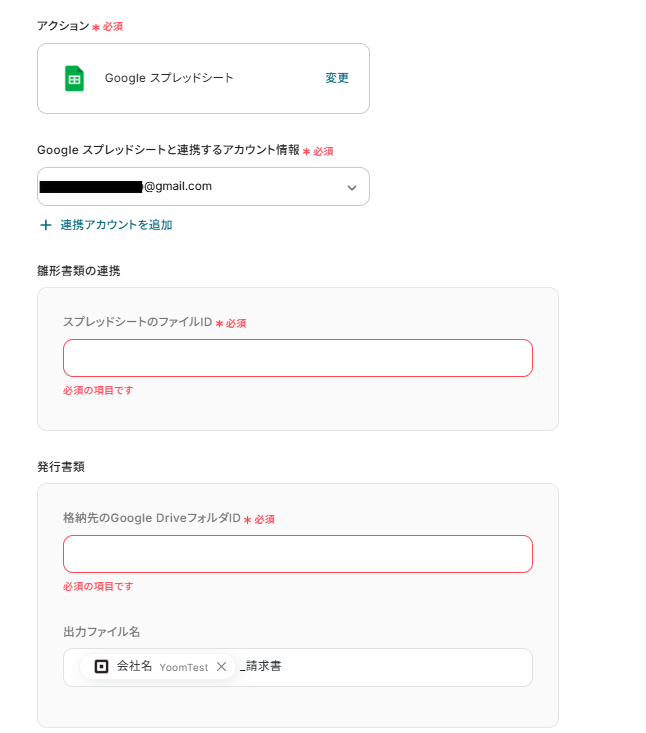Open the @gmail.com account combo box

200,187
